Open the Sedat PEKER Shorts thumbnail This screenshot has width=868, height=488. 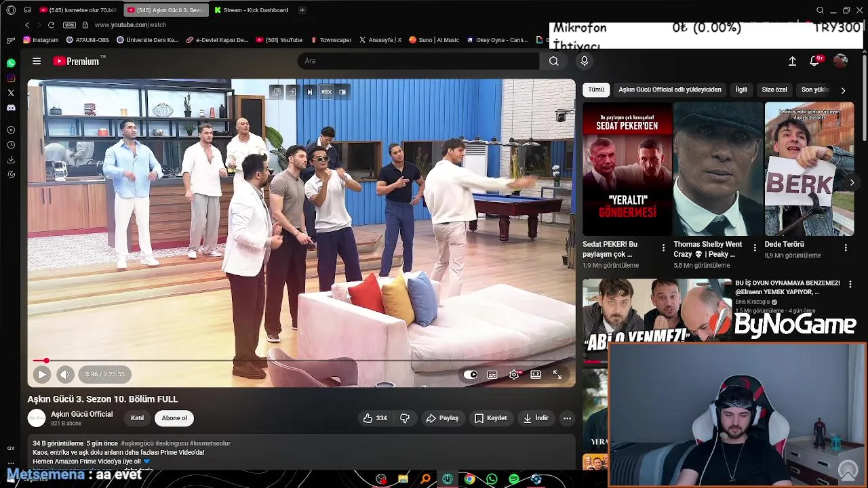[x=627, y=169]
